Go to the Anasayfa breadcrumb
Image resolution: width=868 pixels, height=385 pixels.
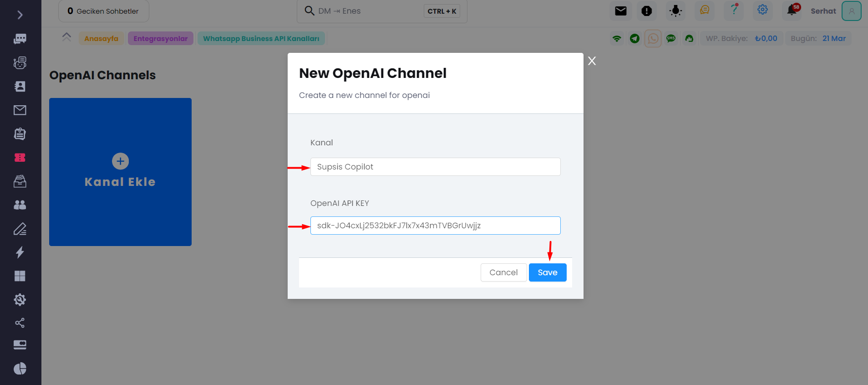click(102, 39)
